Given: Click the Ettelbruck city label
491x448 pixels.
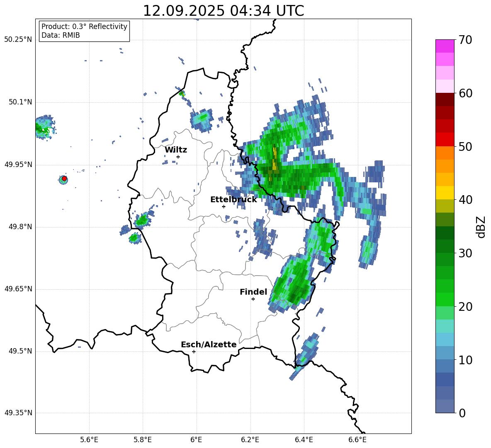Looking at the screenshot, I should click(233, 200).
